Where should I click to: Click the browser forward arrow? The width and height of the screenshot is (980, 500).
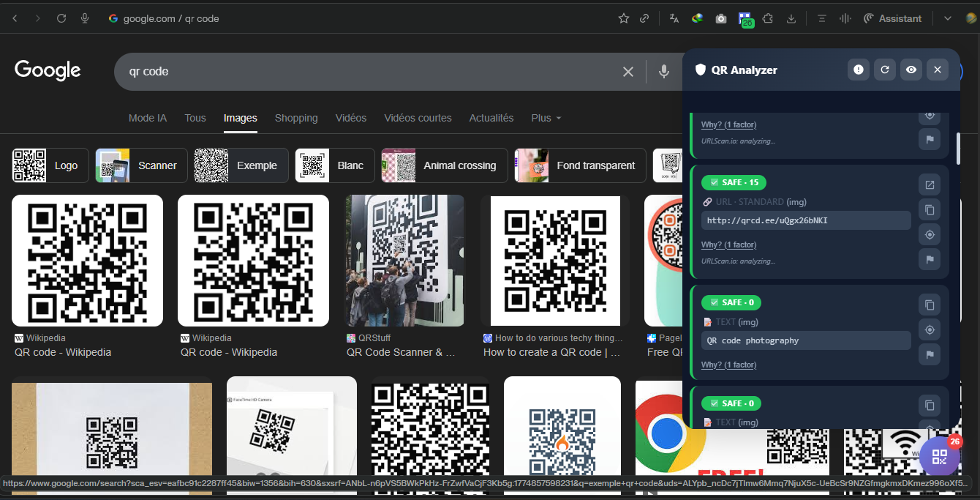click(38, 18)
